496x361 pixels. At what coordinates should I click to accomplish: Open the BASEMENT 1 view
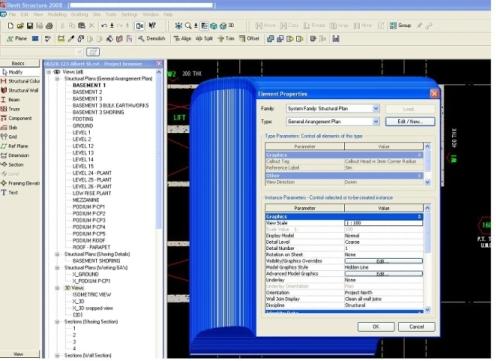[x=89, y=85]
